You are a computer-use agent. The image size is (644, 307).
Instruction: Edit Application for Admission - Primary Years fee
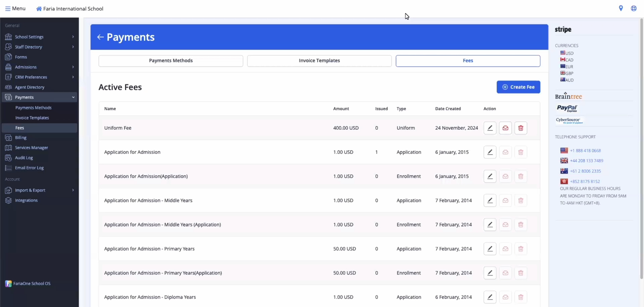tap(490, 249)
